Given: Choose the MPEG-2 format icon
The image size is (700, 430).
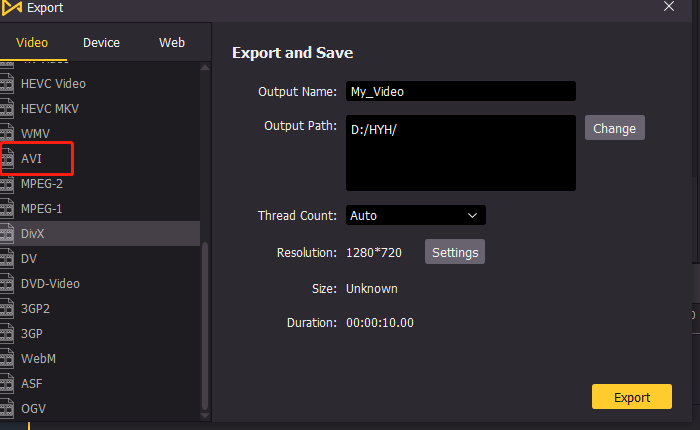Looking at the screenshot, I should click(7, 184).
